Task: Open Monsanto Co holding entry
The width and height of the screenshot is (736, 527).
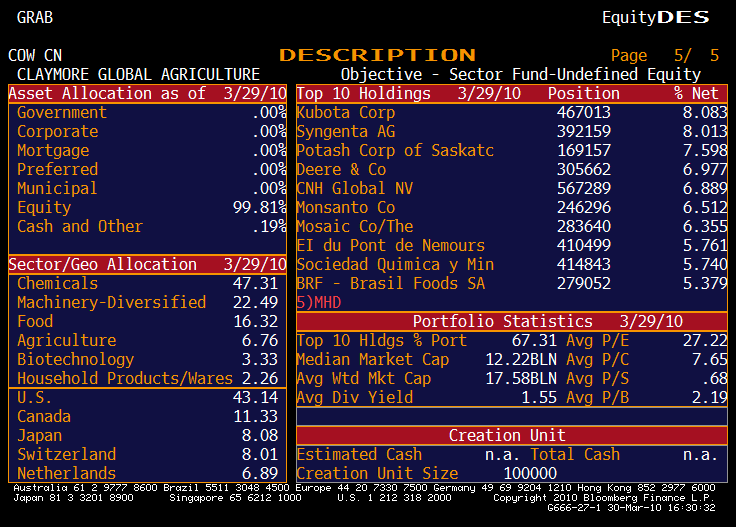Action: [346, 208]
